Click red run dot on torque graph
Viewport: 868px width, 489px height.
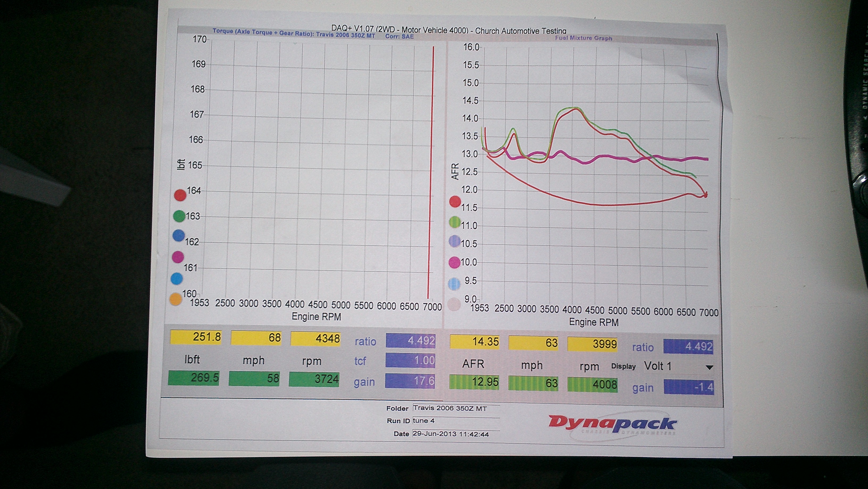(180, 195)
